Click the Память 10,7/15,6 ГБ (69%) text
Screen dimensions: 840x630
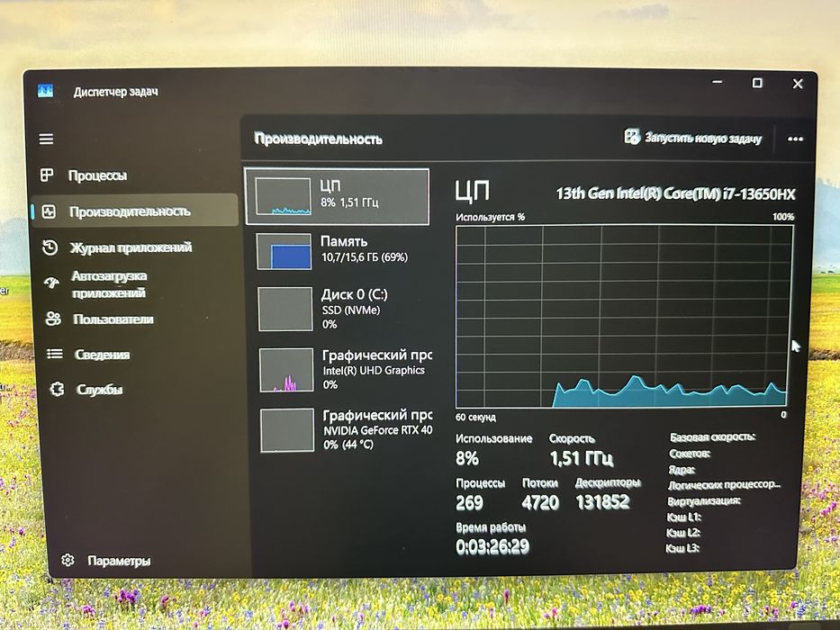point(365,257)
